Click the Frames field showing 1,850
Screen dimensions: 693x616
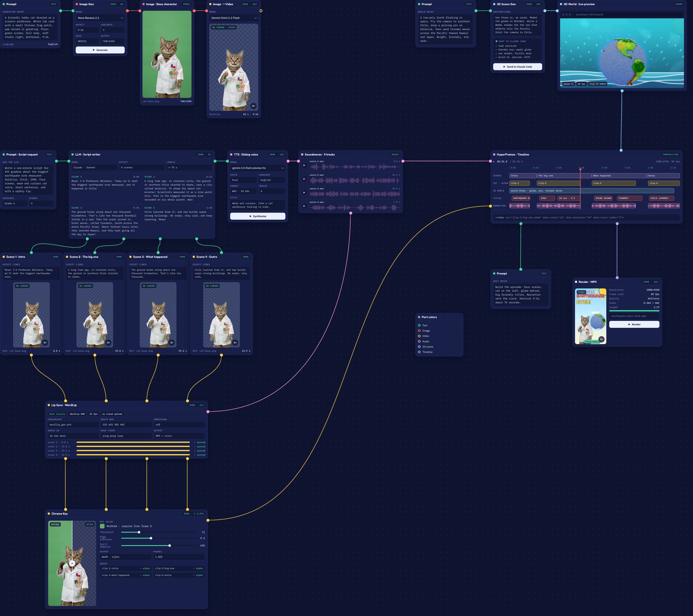pos(179,557)
